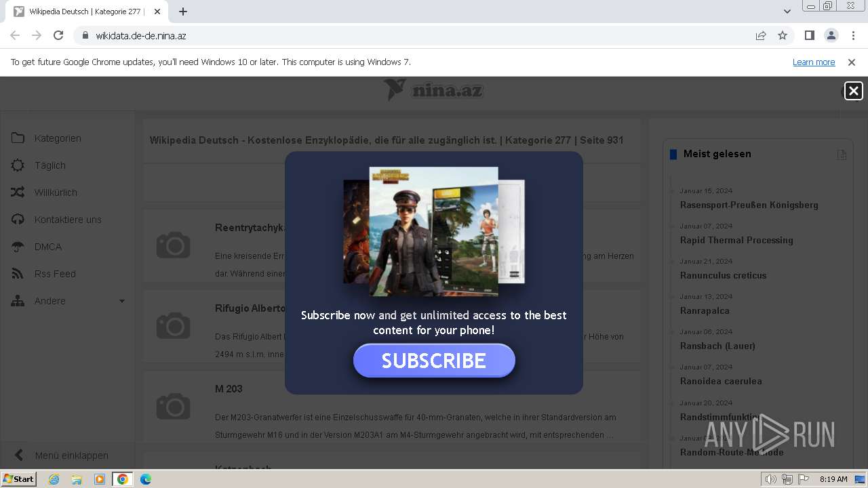The image size is (868, 488).
Task: Open the Ranunculus creticus article
Action: (723, 275)
